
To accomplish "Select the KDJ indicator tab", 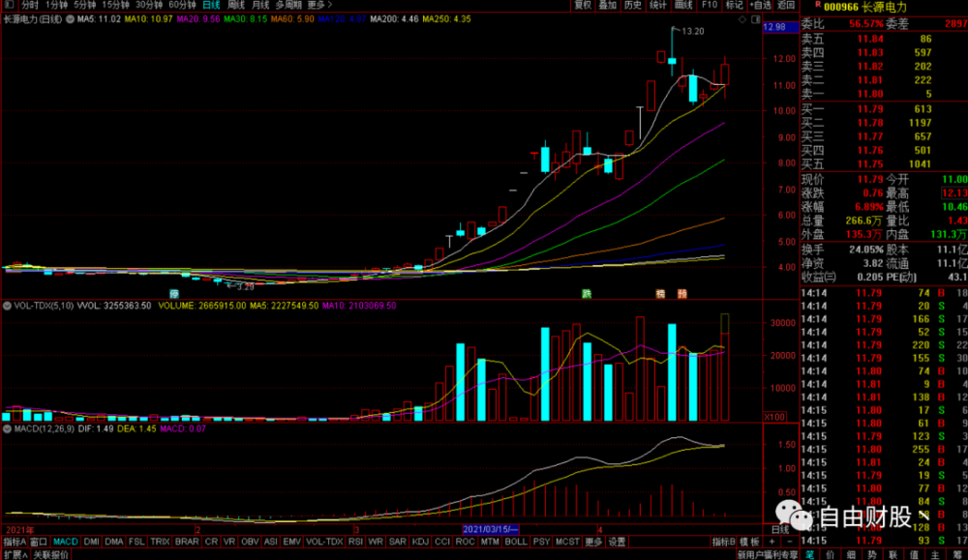I will pos(420,542).
